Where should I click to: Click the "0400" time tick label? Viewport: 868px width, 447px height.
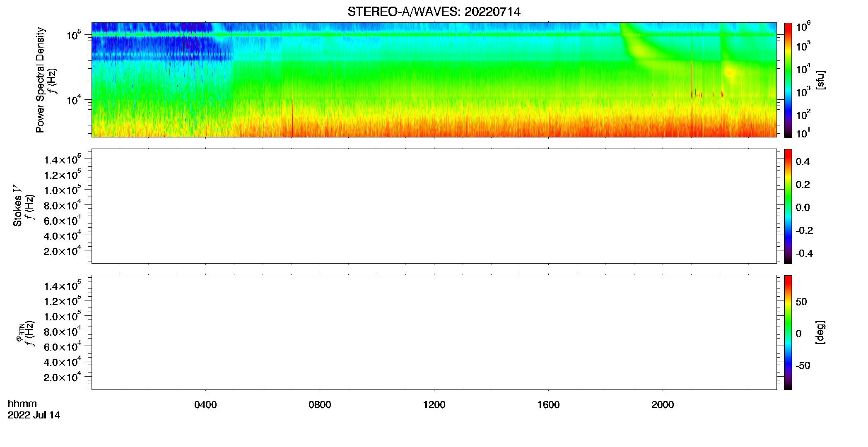click(205, 405)
